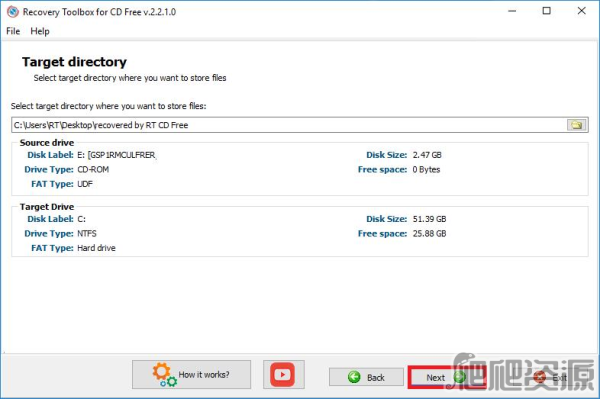This screenshot has height=399, width=600.
Task: Open the Help menu
Action: pos(40,31)
